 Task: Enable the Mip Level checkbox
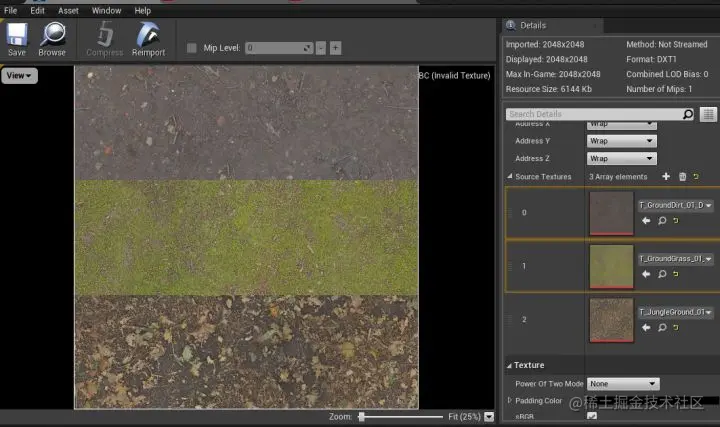(x=192, y=48)
